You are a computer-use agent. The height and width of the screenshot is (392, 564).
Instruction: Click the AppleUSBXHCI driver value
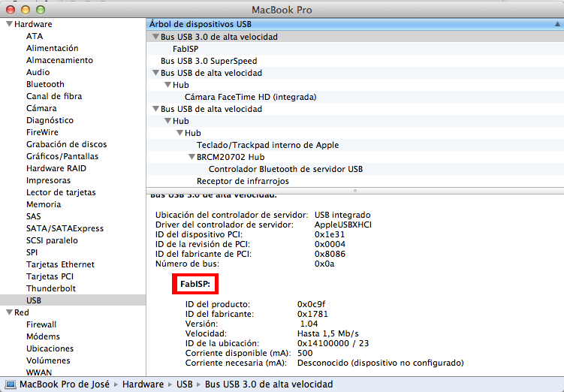point(342,225)
